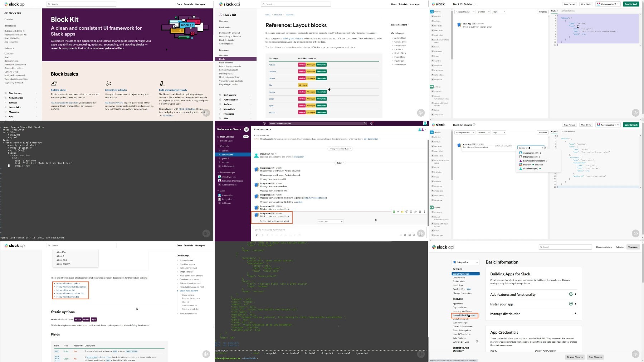
Task: Open Message Preview dropdown in plain-text Block Kit Builder
Action: tap(464, 12)
